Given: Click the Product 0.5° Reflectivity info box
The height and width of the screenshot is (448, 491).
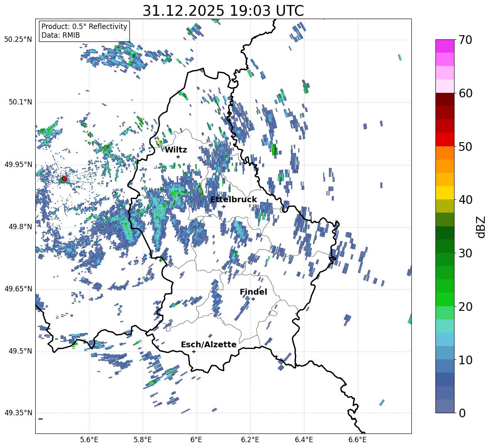Looking at the screenshot, I should (84, 31).
